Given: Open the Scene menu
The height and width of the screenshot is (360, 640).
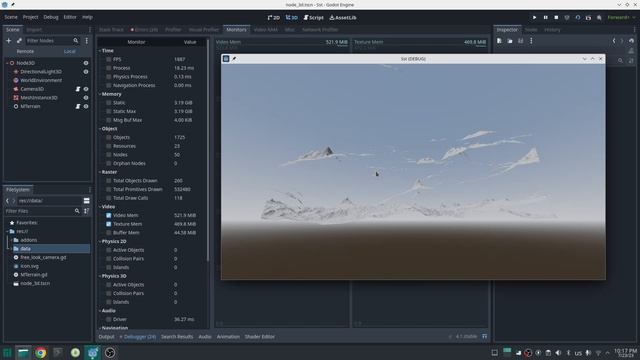Looking at the screenshot, I should pos(11,17).
